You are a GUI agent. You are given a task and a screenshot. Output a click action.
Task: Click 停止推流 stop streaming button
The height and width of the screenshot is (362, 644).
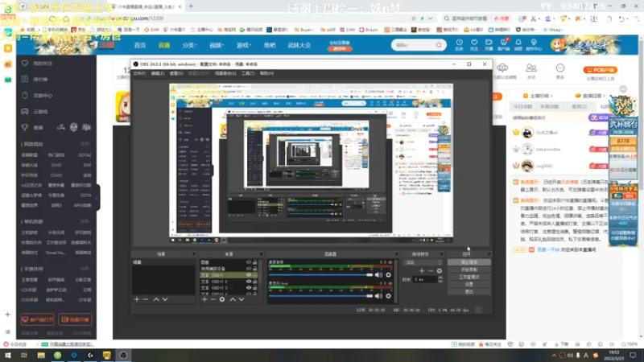[x=469, y=262]
